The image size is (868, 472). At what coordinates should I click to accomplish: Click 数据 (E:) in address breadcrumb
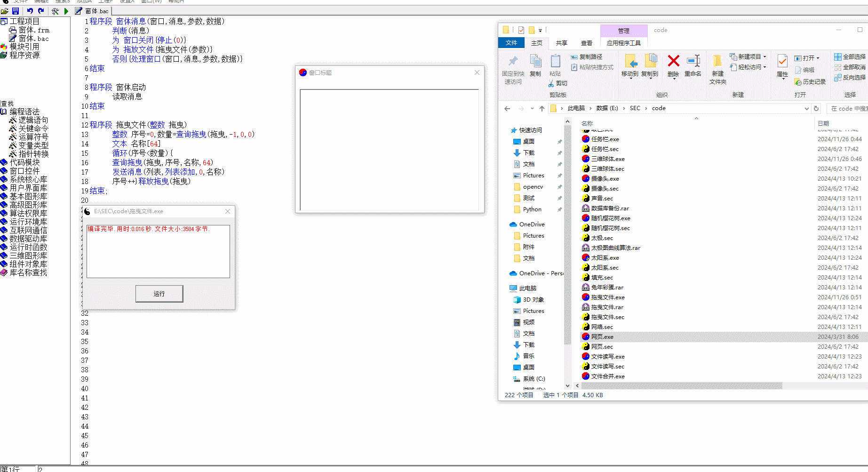(607, 108)
